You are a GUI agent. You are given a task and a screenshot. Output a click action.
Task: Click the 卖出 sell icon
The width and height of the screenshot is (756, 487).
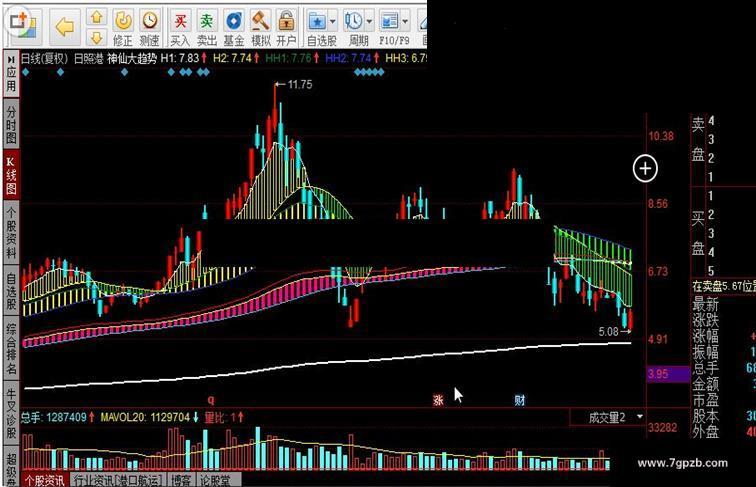207,21
